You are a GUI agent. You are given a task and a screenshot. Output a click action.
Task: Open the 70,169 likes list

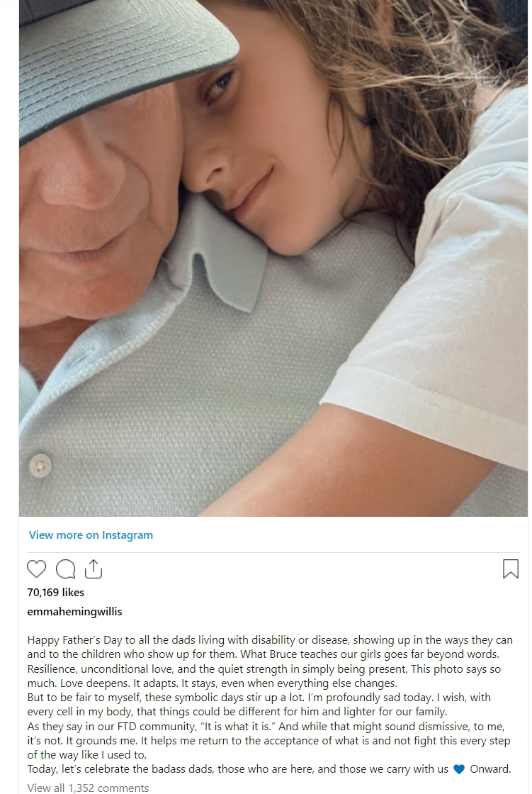56,592
